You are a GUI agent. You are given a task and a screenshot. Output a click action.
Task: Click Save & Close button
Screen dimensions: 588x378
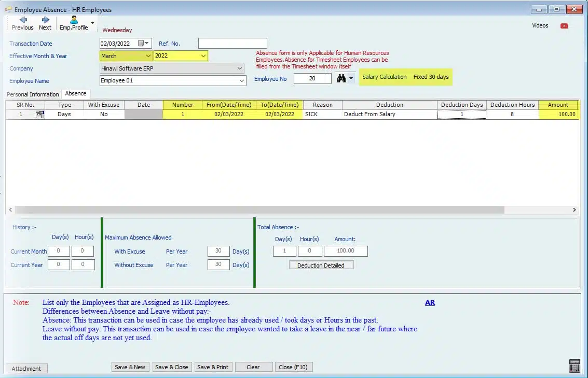(172, 367)
